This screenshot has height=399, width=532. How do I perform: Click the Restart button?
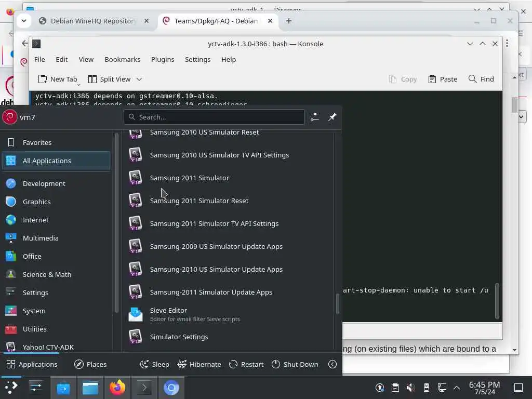246,364
